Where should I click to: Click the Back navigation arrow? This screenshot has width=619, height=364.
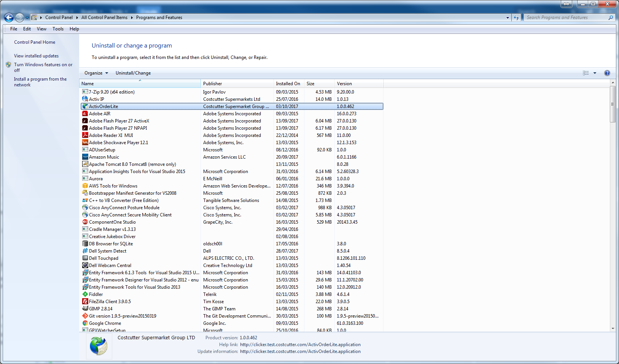click(x=9, y=17)
